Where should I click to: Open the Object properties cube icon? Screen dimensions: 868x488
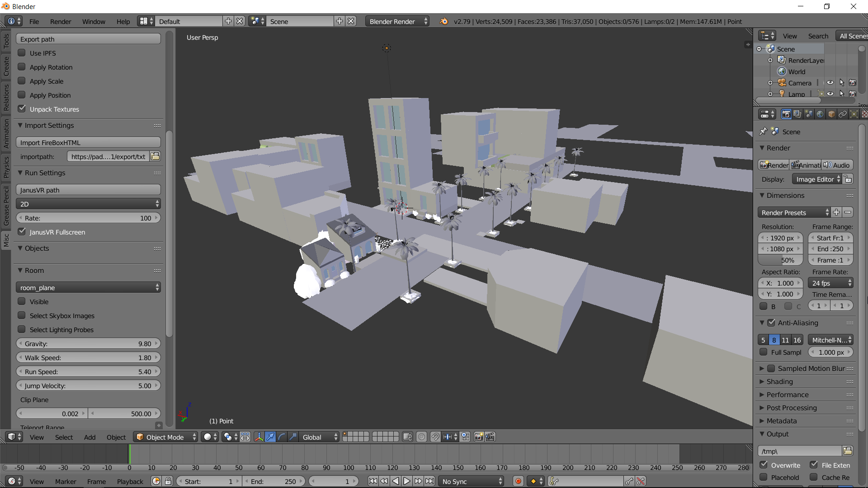(831, 114)
